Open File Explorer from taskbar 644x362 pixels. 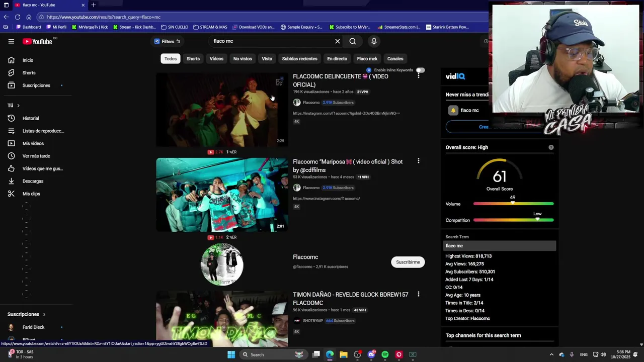pos(344,354)
